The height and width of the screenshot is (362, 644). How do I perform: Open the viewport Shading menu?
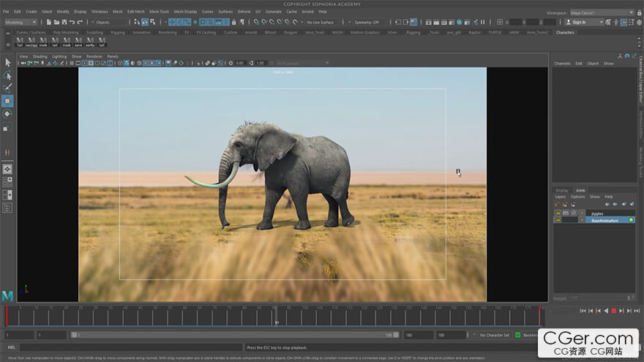click(39, 56)
